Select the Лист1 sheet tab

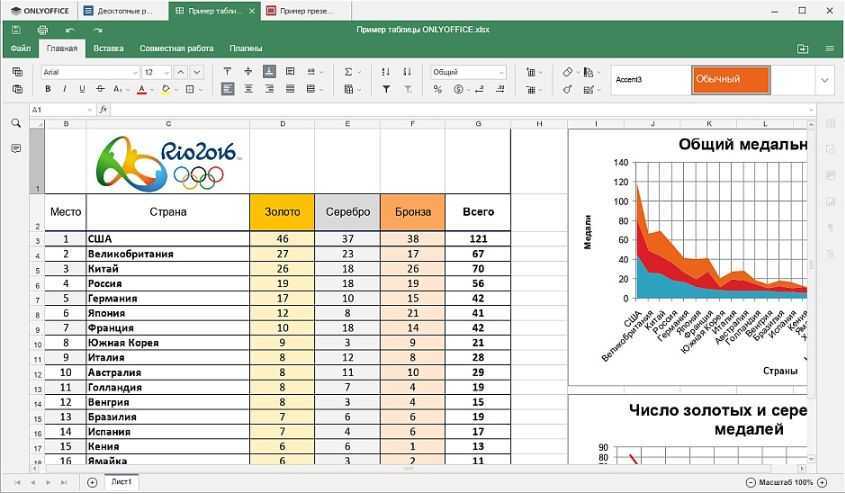[x=121, y=482]
